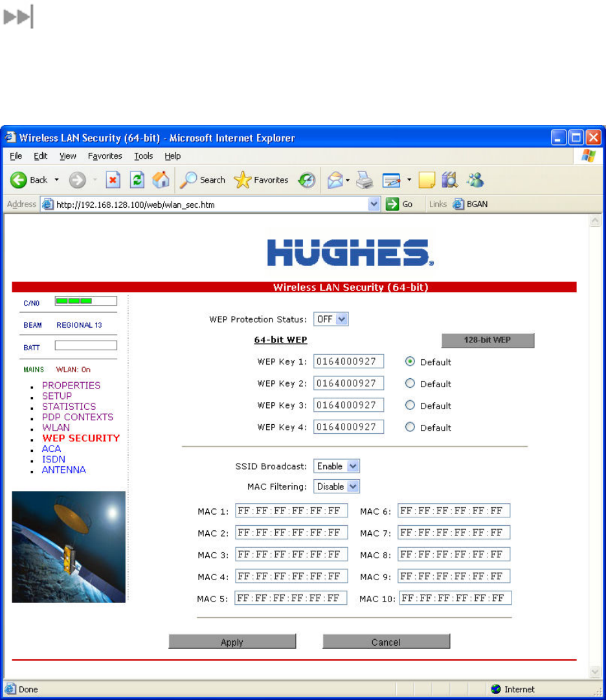606x700 pixels.
Task: Click the Edit page toolbar icon
Action: point(391,180)
